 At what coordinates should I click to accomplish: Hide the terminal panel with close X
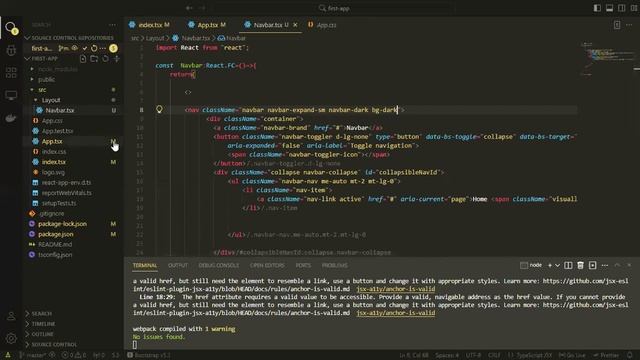click(x=629, y=265)
